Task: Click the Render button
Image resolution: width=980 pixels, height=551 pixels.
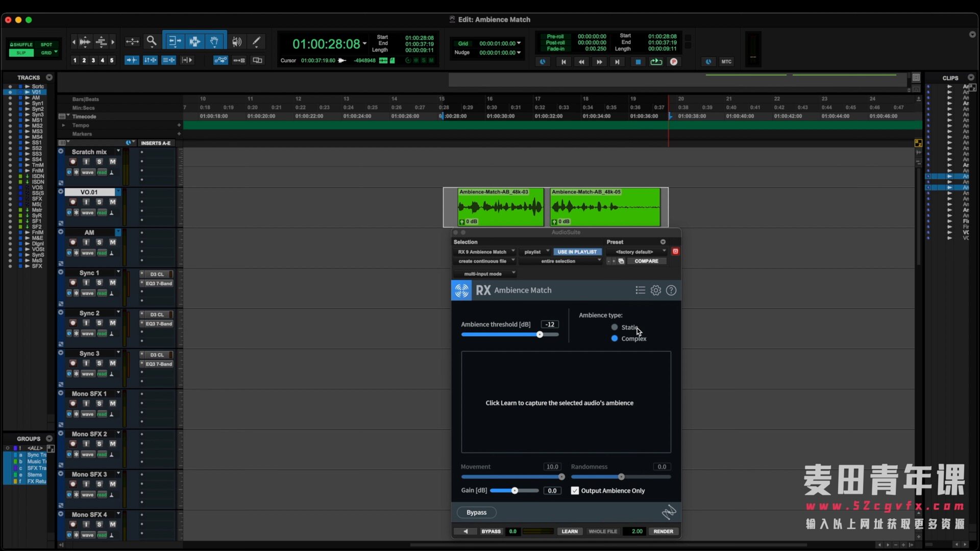Action: [x=663, y=532]
